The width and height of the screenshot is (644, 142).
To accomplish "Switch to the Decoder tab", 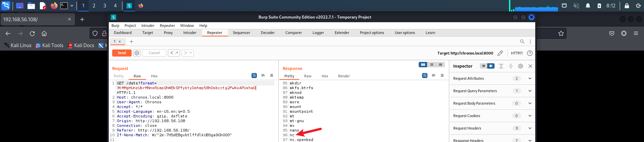I will click(x=268, y=33).
